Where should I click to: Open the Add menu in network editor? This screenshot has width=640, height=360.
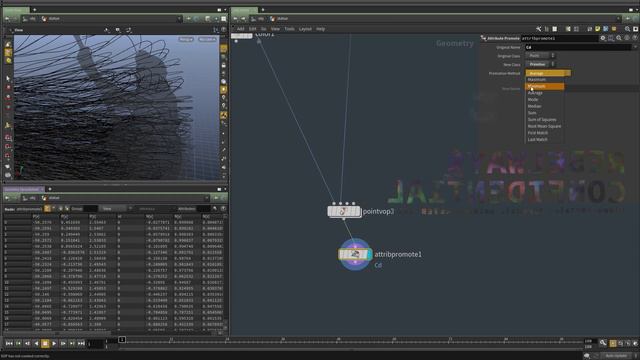click(x=240, y=29)
